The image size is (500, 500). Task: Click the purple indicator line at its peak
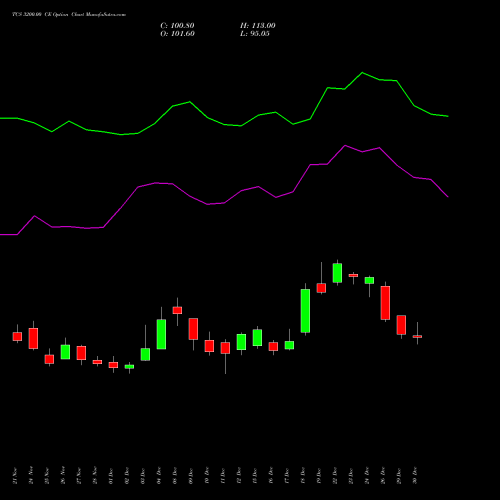coord(345,146)
